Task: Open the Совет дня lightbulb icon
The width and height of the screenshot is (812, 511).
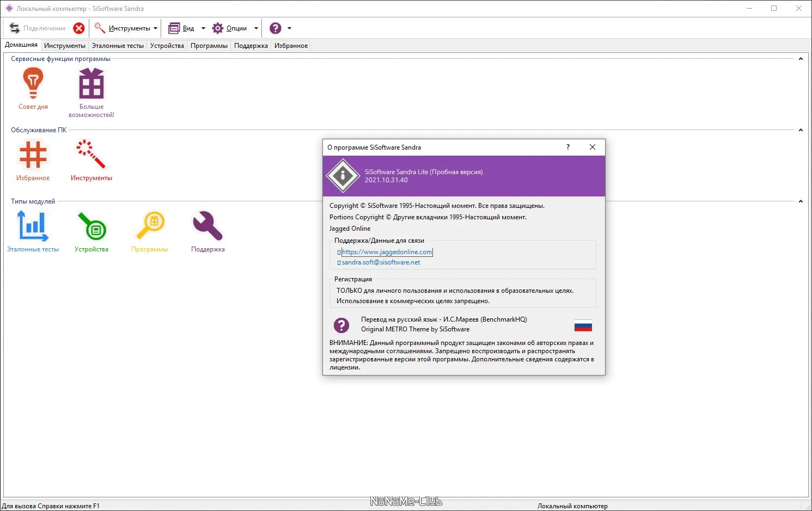Action: [x=33, y=83]
